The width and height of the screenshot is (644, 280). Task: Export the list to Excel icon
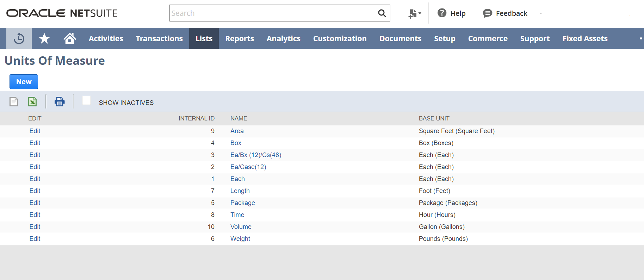[x=32, y=102]
